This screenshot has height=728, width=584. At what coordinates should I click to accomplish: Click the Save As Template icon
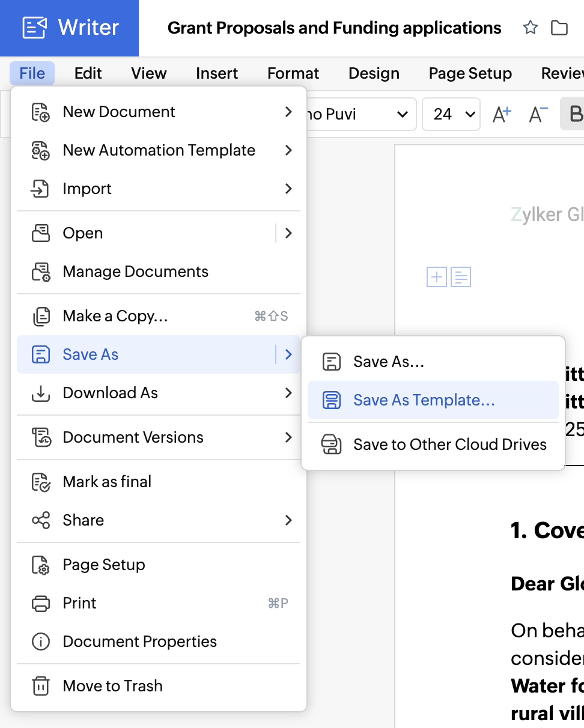332,400
